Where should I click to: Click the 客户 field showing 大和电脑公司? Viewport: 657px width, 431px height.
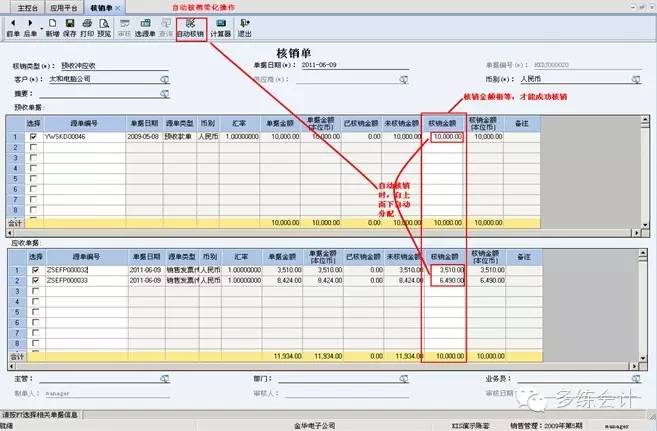click(104, 79)
